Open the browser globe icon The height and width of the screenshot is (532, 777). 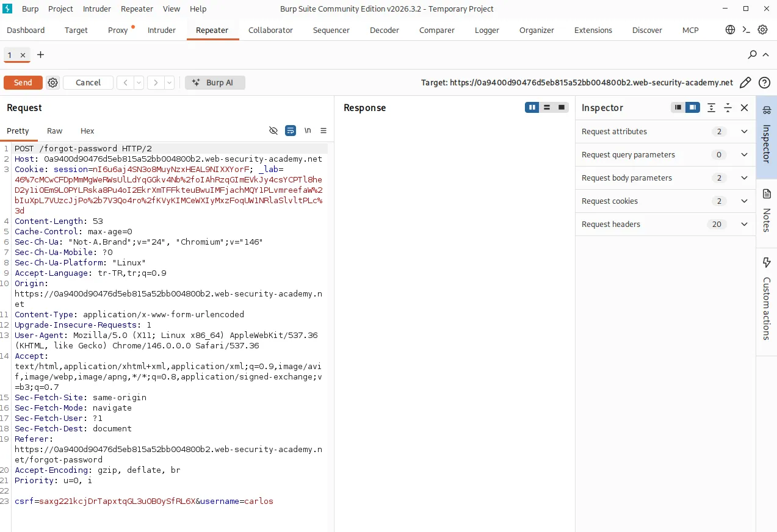click(730, 30)
